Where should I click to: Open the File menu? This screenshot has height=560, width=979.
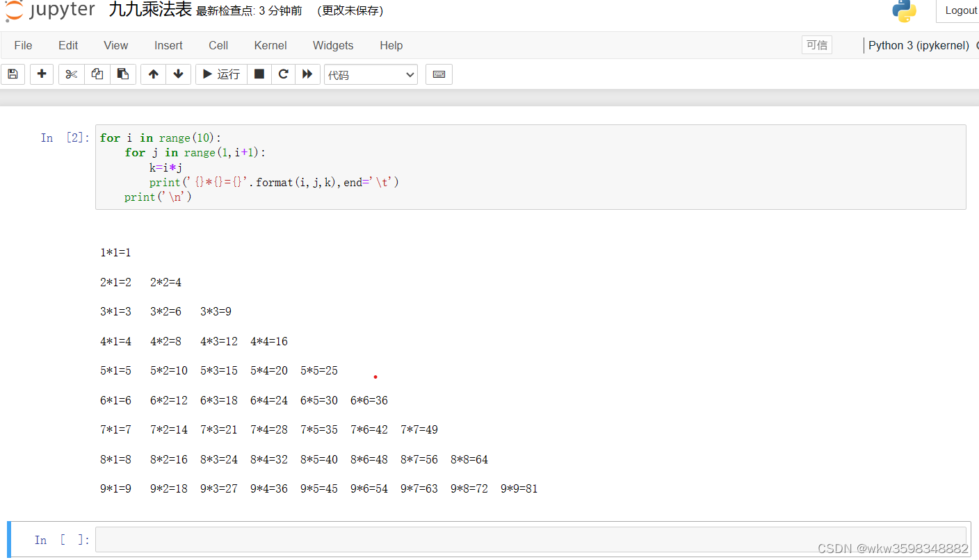pyautogui.click(x=23, y=45)
